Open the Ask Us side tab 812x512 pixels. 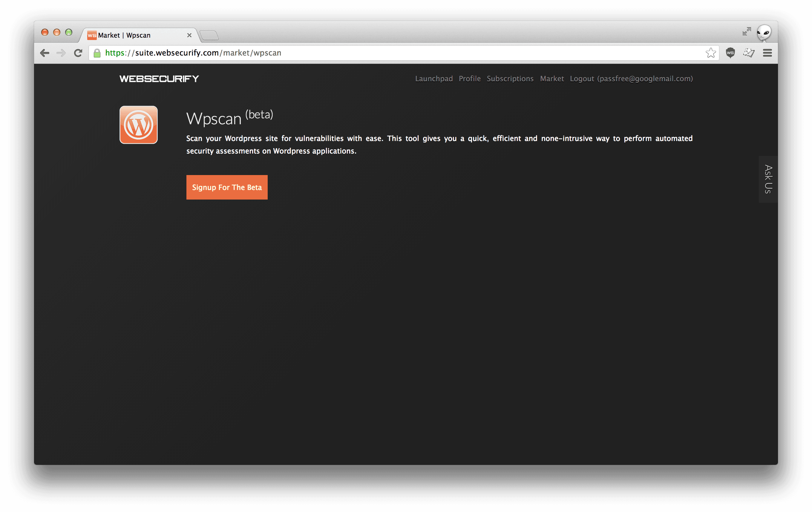768,179
